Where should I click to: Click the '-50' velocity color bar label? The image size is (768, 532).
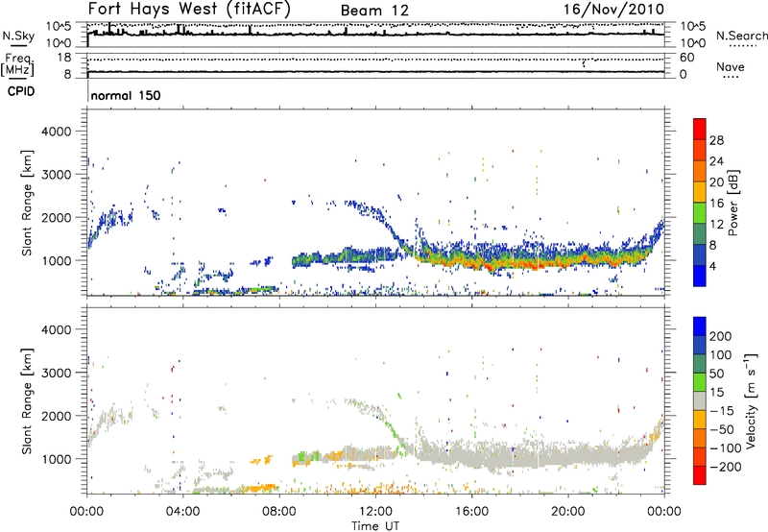722,429
